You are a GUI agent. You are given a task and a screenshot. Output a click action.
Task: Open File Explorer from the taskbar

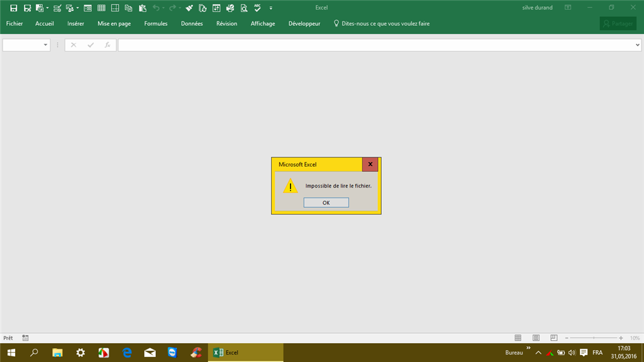pos(57,353)
